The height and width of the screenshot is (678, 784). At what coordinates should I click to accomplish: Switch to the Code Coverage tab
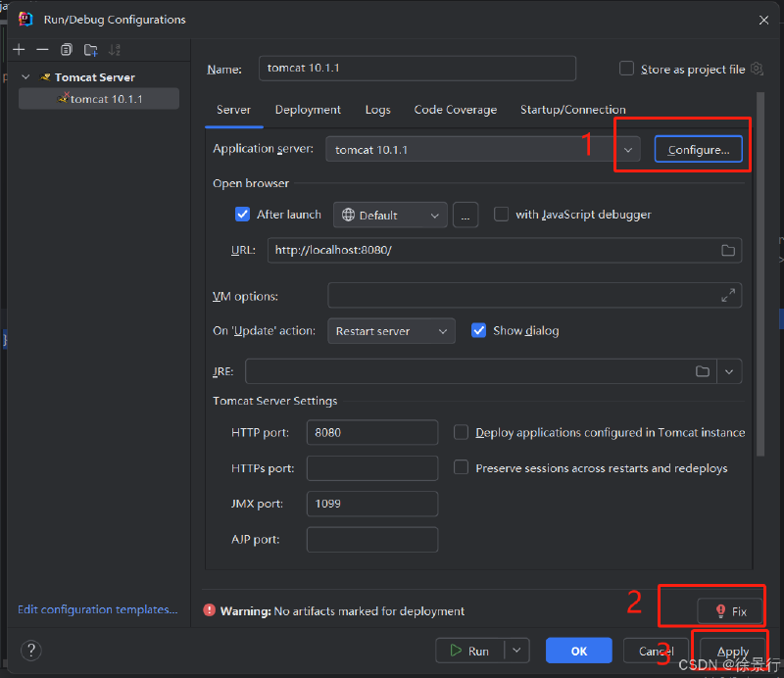(456, 110)
